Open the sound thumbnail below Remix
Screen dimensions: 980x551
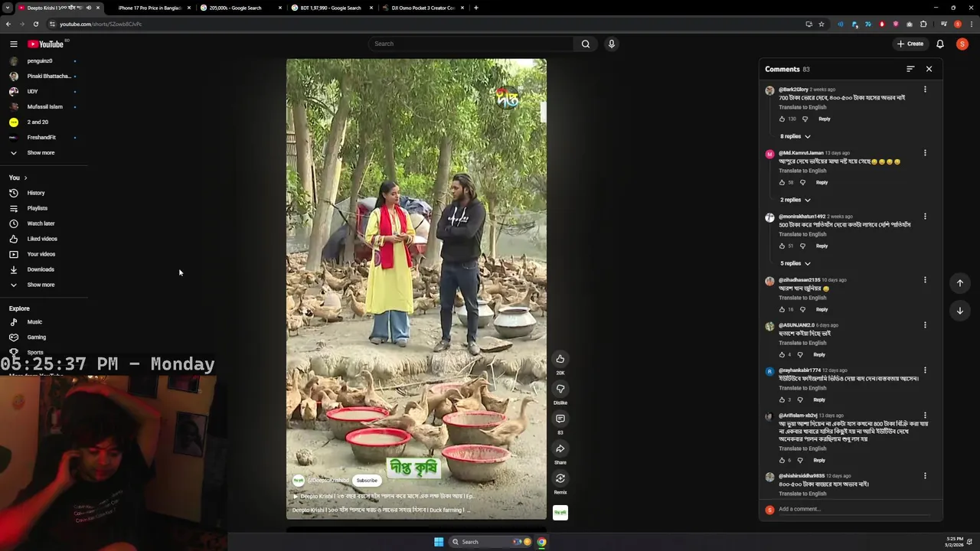click(x=560, y=513)
